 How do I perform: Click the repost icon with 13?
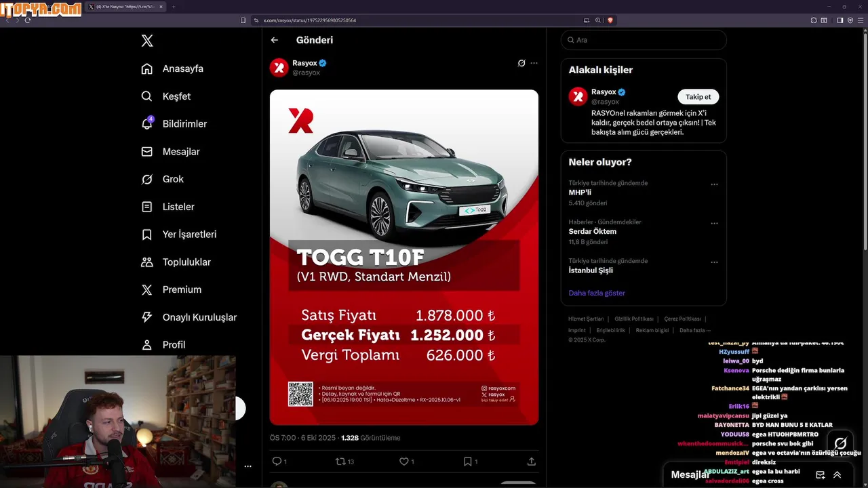point(345,461)
